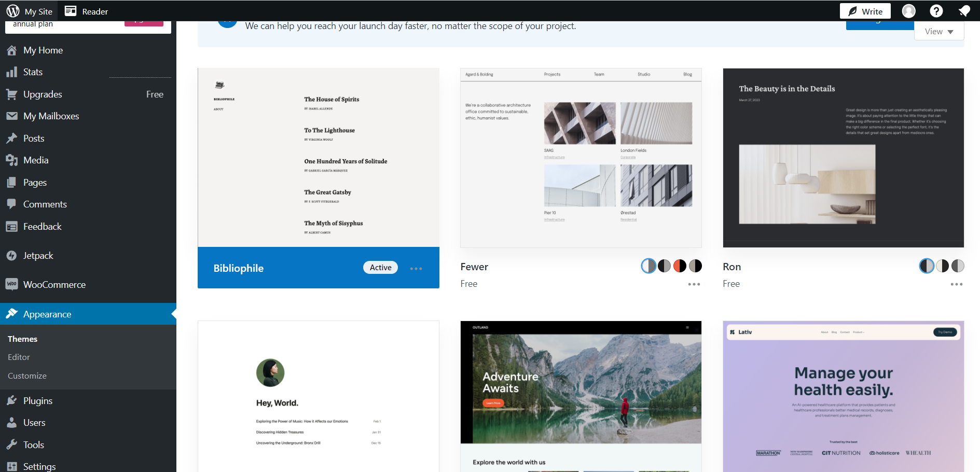This screenshot has height=472, width=980.
Task: Click the Jetpack icon in sidebar
Action: (11, 256)
